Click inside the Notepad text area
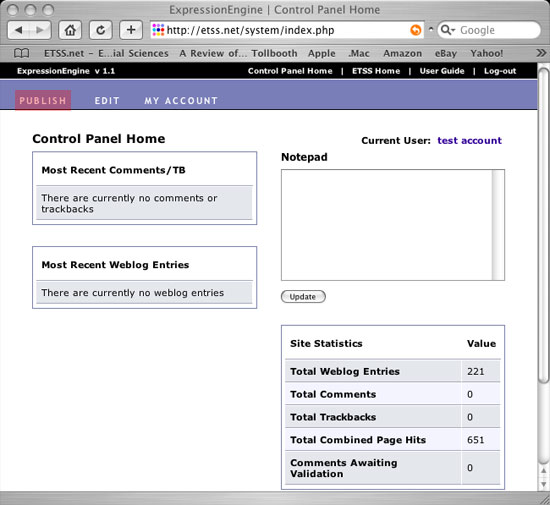 pos(387,225)
